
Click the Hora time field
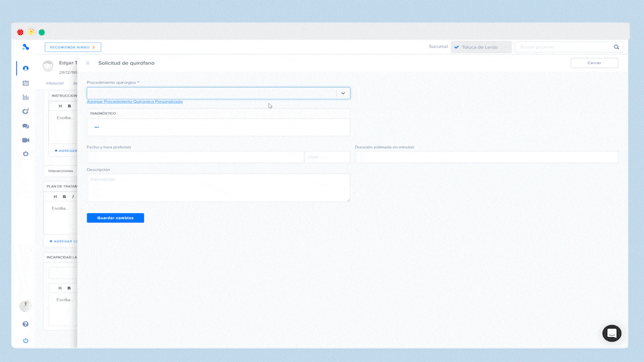[x=327, y=157]
